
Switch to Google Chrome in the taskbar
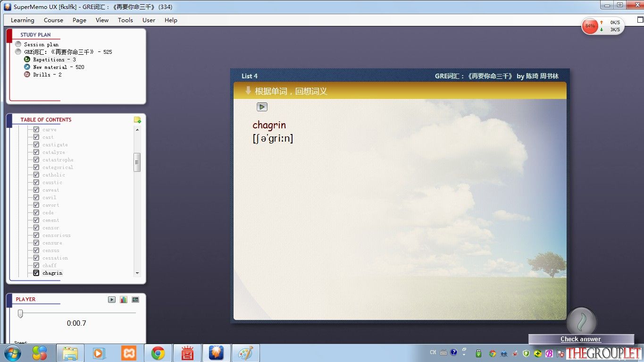pos(158,353)
